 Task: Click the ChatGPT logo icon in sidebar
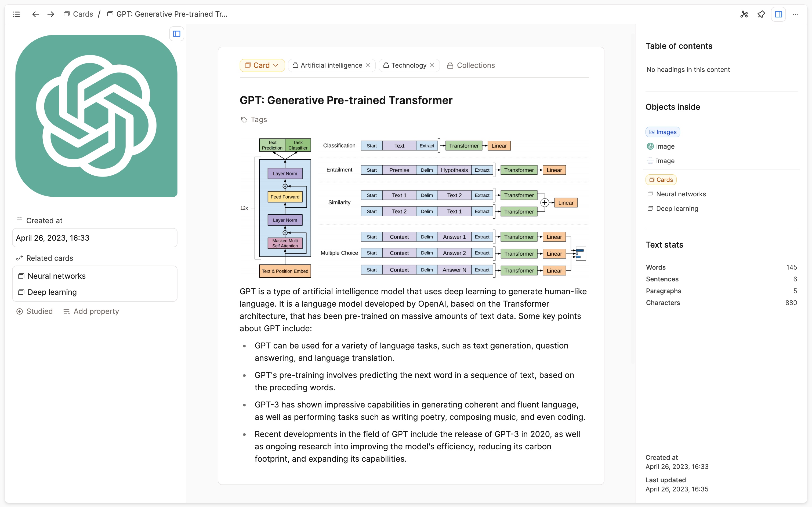pyautogui.click(x=96, y=116)
